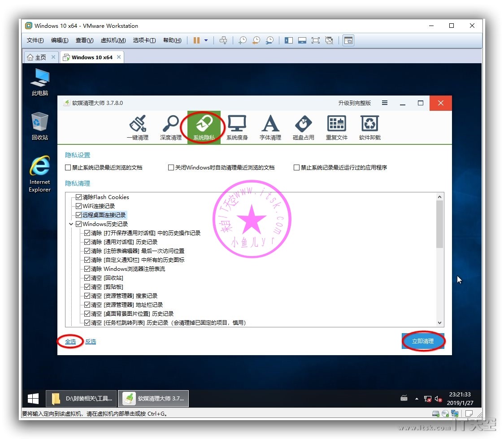Open the 软件卸载 uninstaller tool
Screen dimensions: 504x439
[x=369, y=128]
